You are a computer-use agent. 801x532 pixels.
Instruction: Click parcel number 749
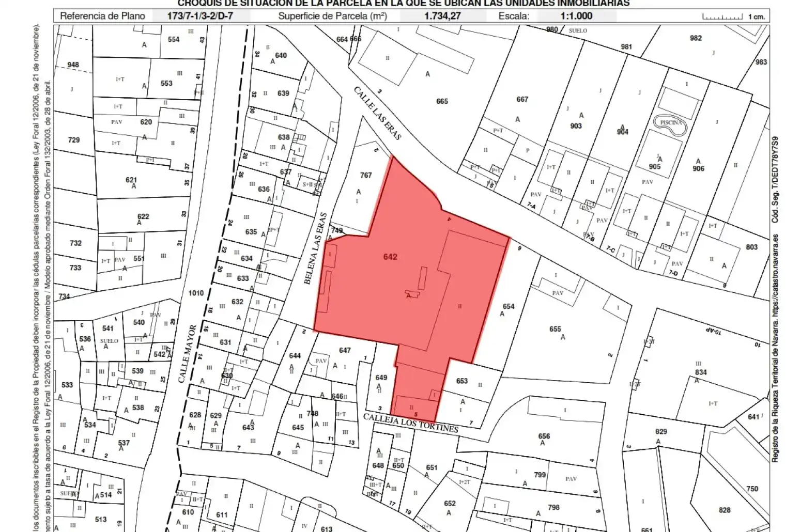tap(337, 230)
